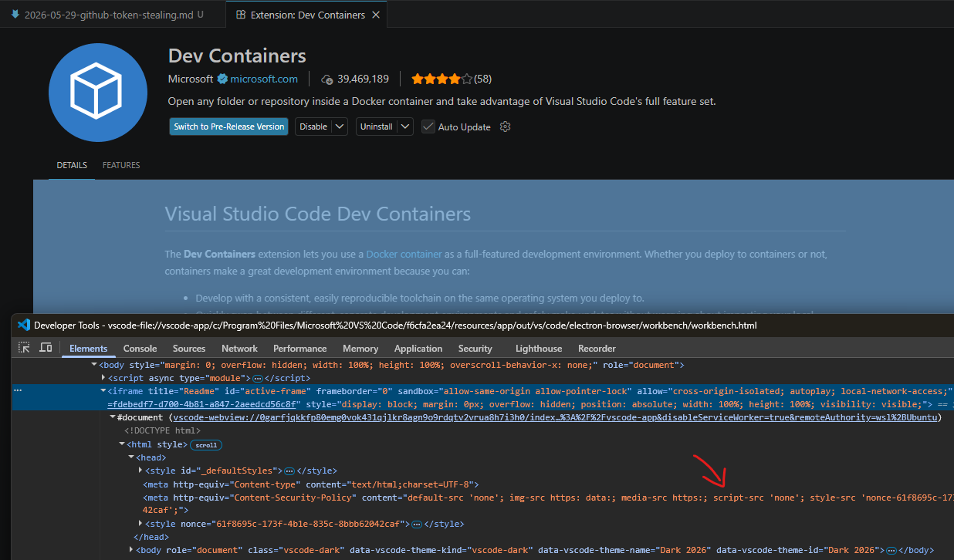Image resolution: width=954 pixels, height=560 pixels.
Task: Expand the ellipsis in the nonce style element
Action: tap(417, 524)
